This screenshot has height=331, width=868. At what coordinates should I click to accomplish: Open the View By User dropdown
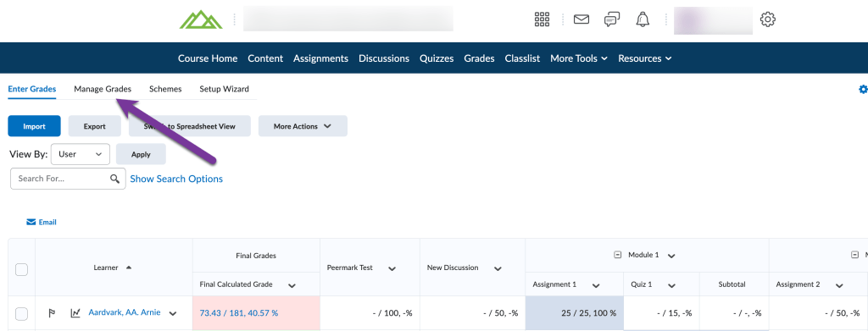tap(81, 154)
